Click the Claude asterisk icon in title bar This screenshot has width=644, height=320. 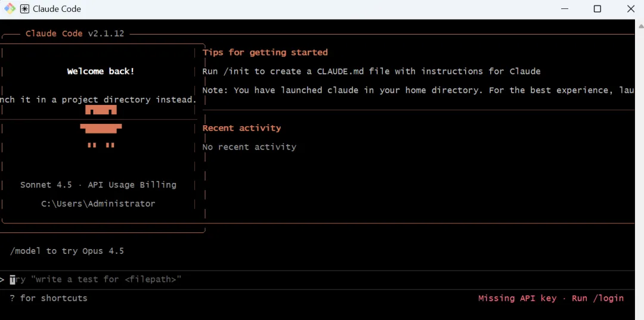[x=24, y=8]
